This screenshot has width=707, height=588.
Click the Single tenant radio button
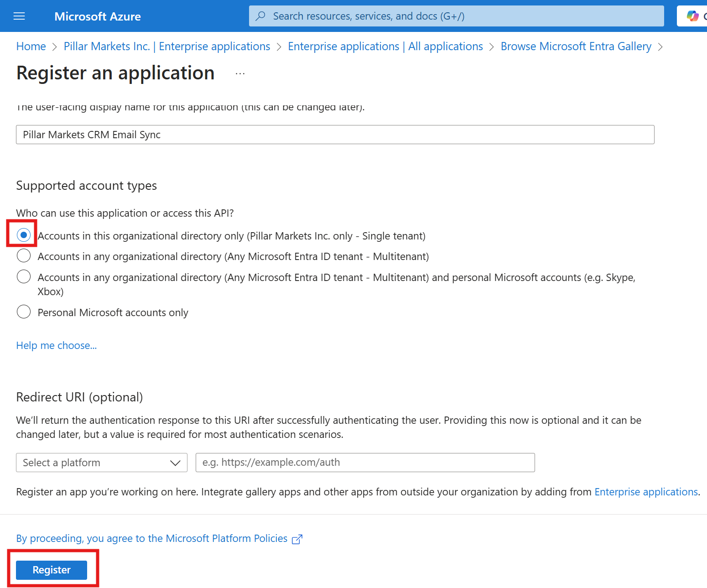point(23,234)
